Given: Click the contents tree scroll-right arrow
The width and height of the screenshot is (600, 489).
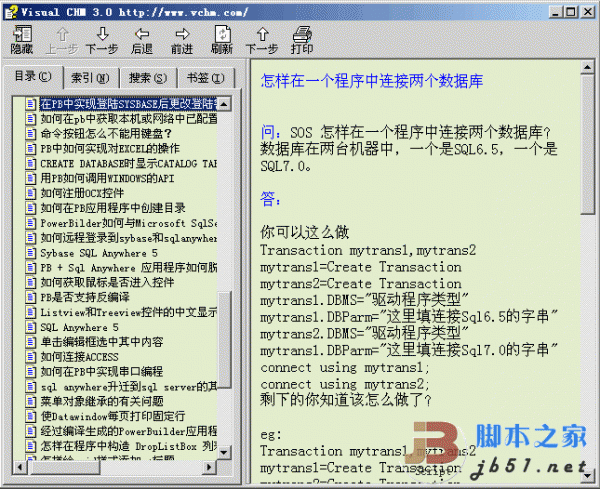Looking at the screenshot, I should (x=209, y=467).
